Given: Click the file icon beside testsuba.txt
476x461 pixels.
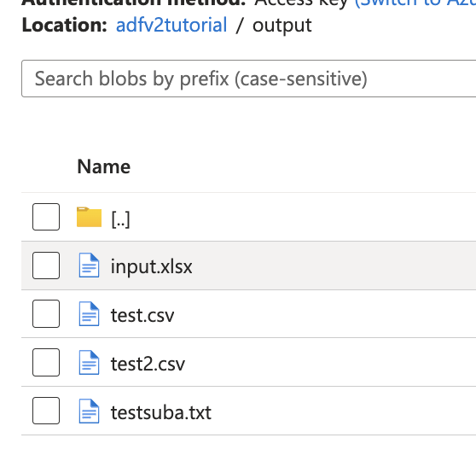Looking at the screenshot, I should [89, 411].
